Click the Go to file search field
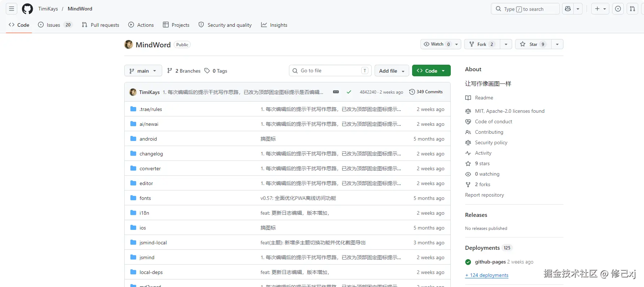 click(330, 70)
